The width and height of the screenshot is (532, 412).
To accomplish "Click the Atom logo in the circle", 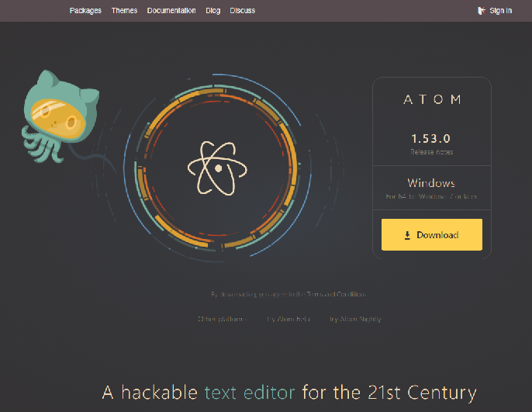I will point(217,168).
